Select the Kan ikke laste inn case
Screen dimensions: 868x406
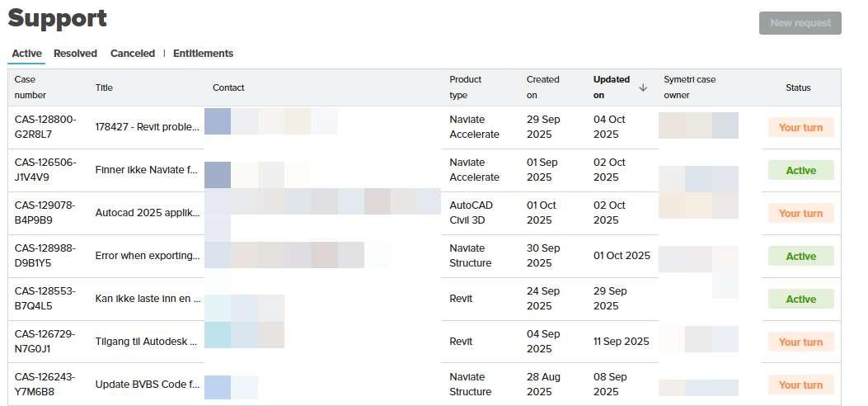[x=147, y=299]
